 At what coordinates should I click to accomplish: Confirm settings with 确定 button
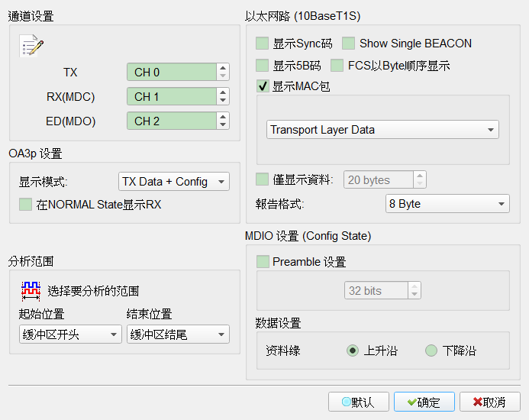[424, 402]
